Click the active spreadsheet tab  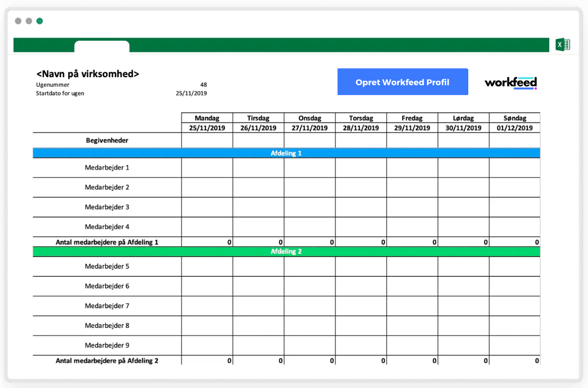tap(102, 48)
